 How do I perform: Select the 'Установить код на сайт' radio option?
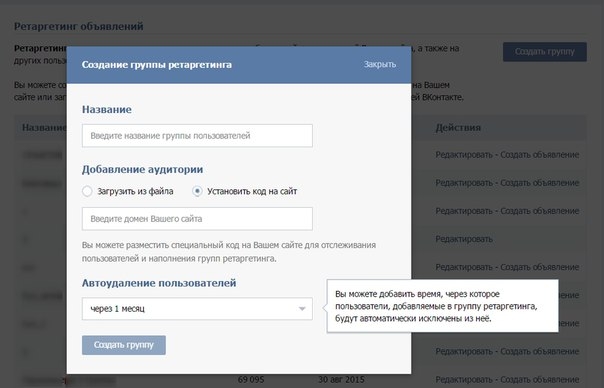coord(197,191)
